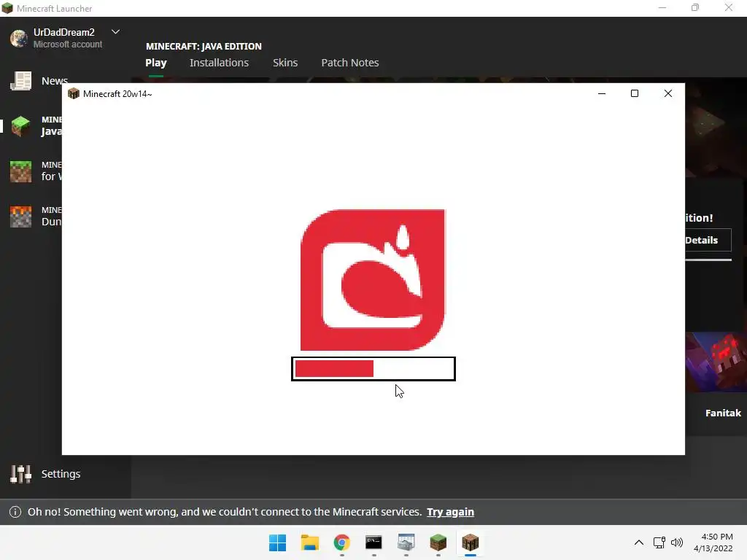Switch to the Installations tab

(219, 63)
